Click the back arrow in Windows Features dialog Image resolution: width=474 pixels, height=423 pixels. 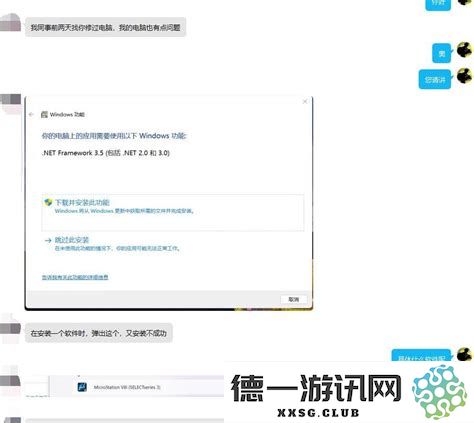(31, 114)
